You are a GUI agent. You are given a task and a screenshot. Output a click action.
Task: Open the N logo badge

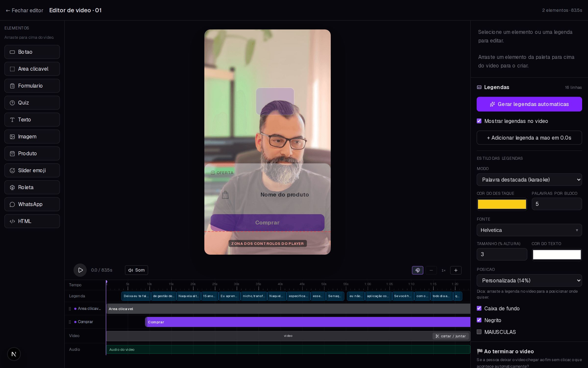point(14,354)
